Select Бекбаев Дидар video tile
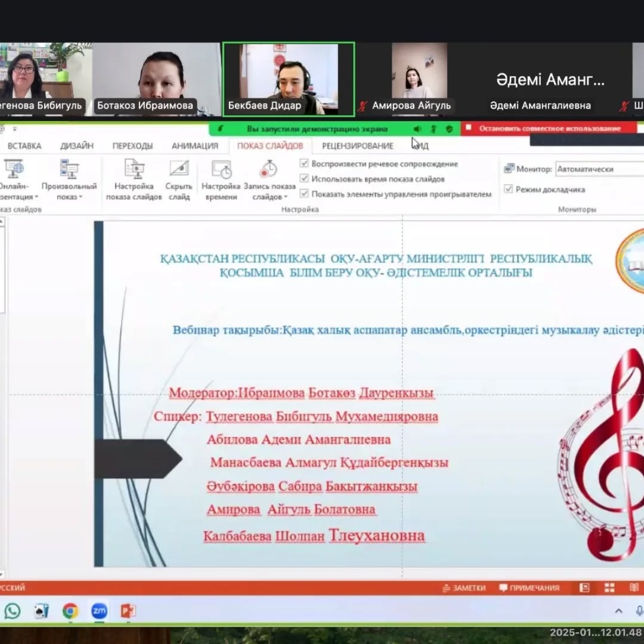This screenshot has width=644, height=644. [289, 78]
